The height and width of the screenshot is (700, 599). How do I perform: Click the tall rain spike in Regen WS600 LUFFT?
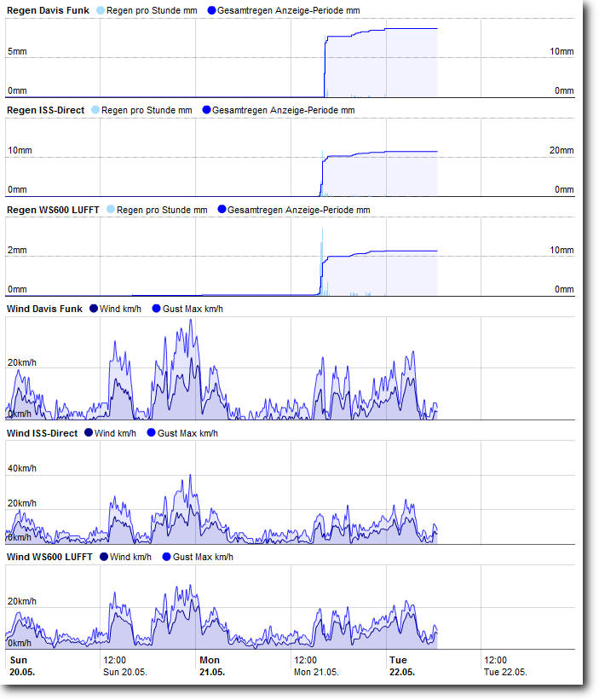[x=322, y=230]
